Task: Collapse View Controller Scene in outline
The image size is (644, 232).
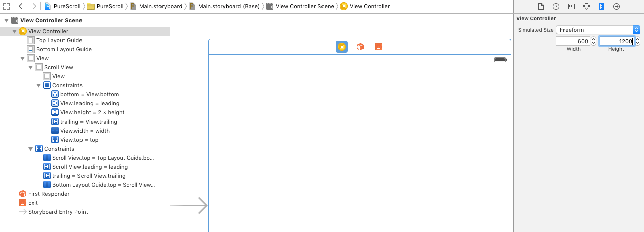Action: tap(6, 20)
